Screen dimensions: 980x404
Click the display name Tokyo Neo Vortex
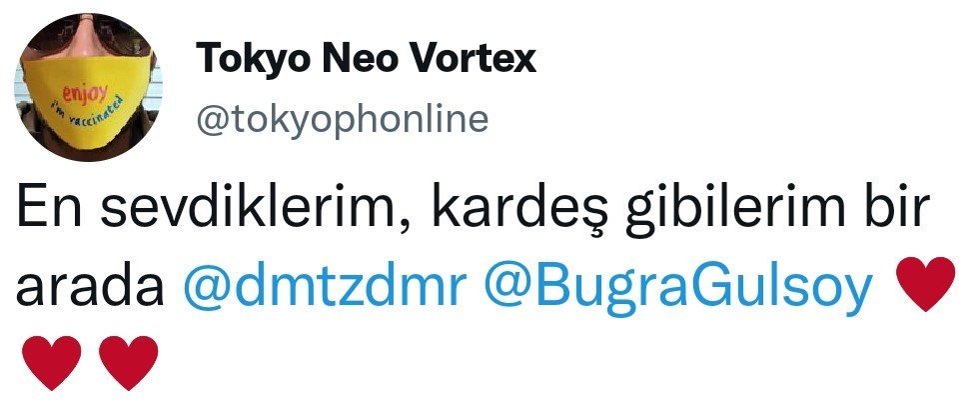pos(366,58)
